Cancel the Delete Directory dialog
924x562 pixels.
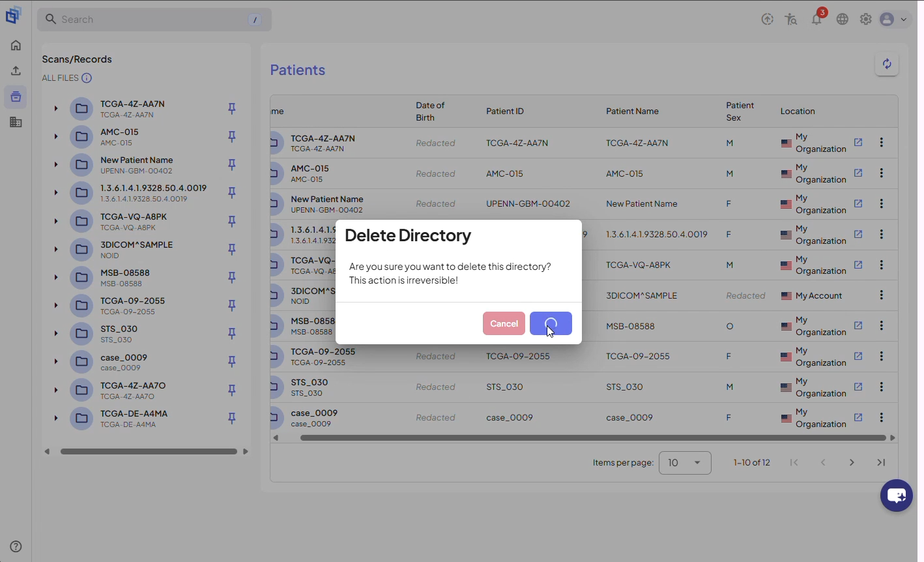(x=504, y=323)
